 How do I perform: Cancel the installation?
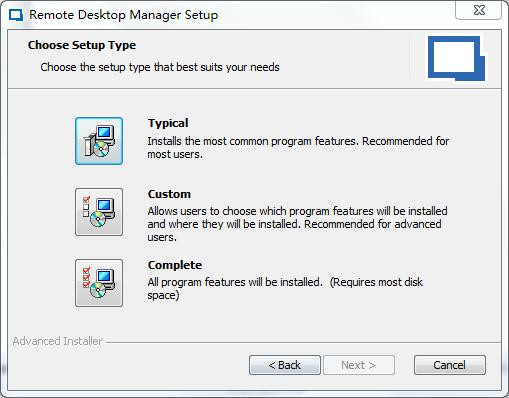coord(450,365)
